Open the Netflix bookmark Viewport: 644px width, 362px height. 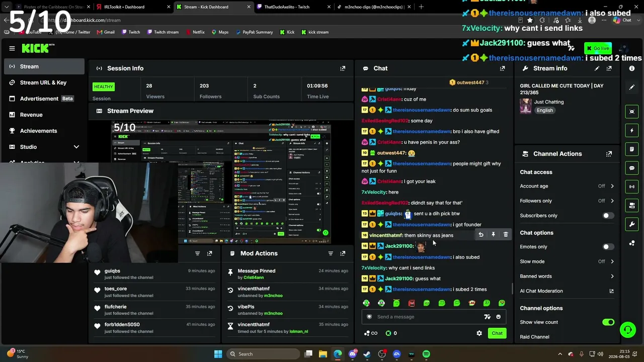pos(195,32)
